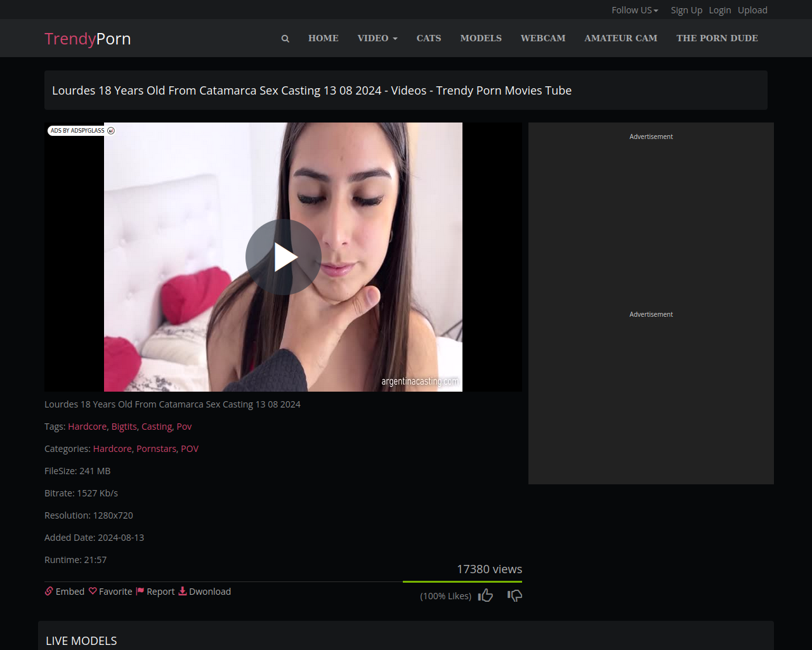Click the TrendyPorn site logo
Screen dimensions: 812x650
coord(88,39)
